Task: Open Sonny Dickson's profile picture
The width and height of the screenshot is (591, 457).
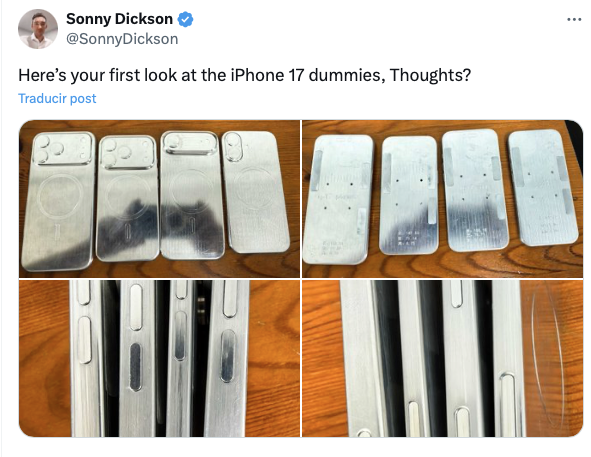Action: 38,29
